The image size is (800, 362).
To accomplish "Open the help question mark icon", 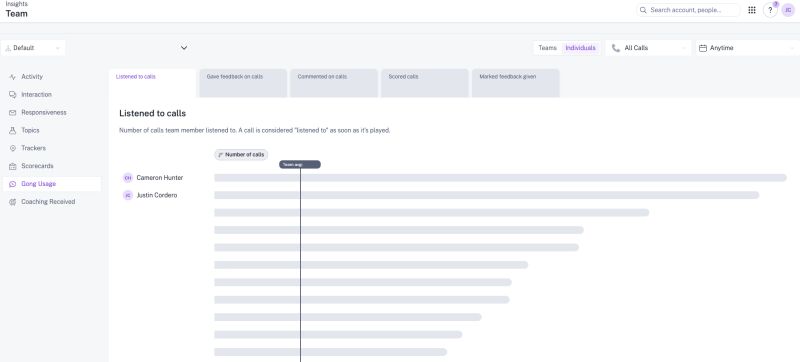I will pos(770,10).
